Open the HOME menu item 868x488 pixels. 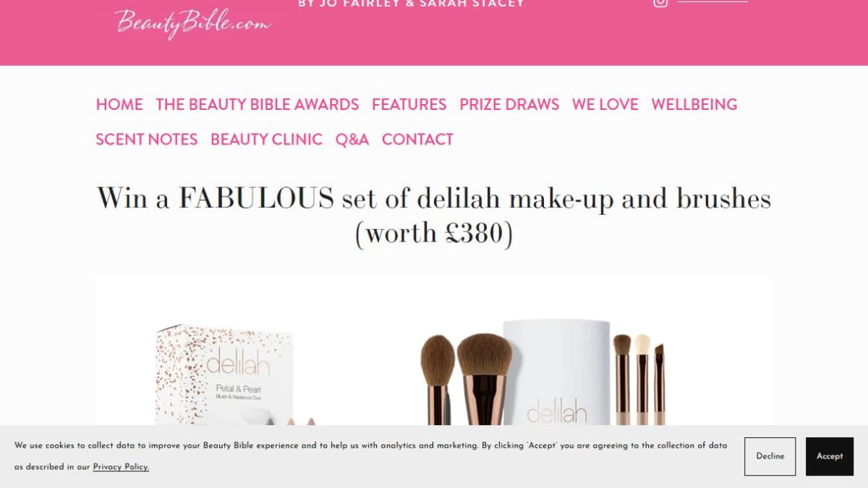[x=119, y=104]
